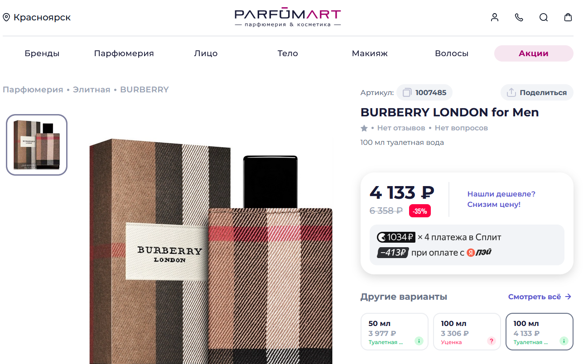Screen dimensions: 588x364
Task: Open the shopping bag cart icon
Action: [568, 17]
